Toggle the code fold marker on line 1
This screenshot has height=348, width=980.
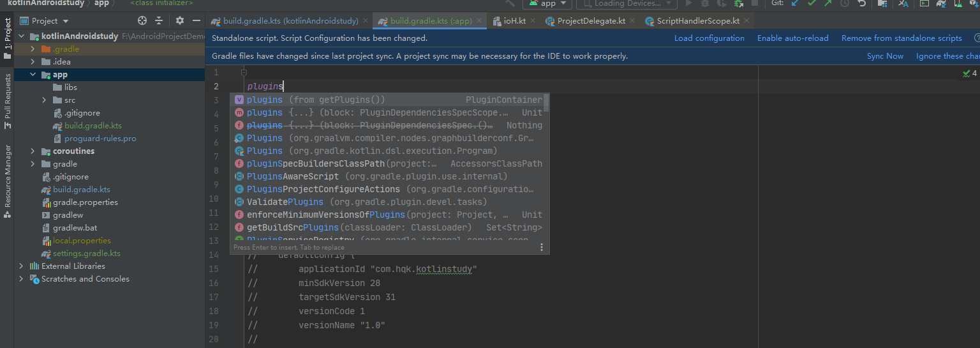(244, 73)
